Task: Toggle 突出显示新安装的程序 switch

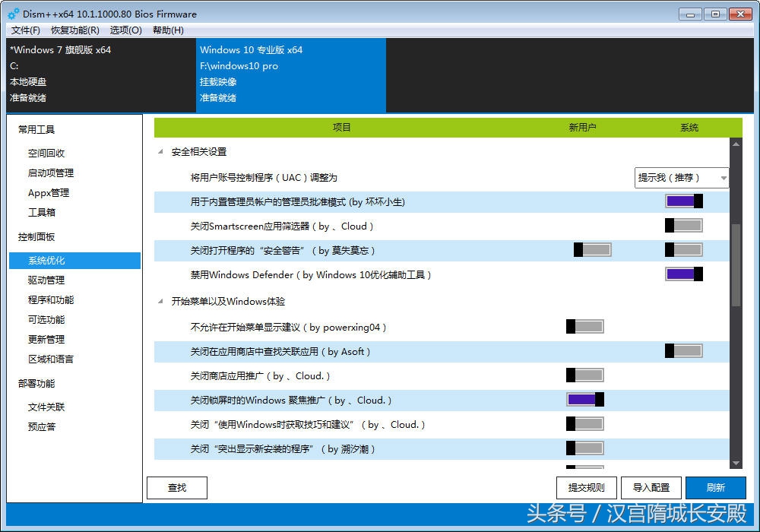Action: (585, 448)
